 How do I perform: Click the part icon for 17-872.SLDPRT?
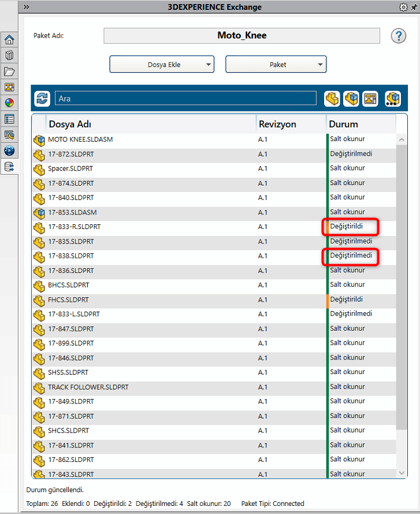(39, 155)
